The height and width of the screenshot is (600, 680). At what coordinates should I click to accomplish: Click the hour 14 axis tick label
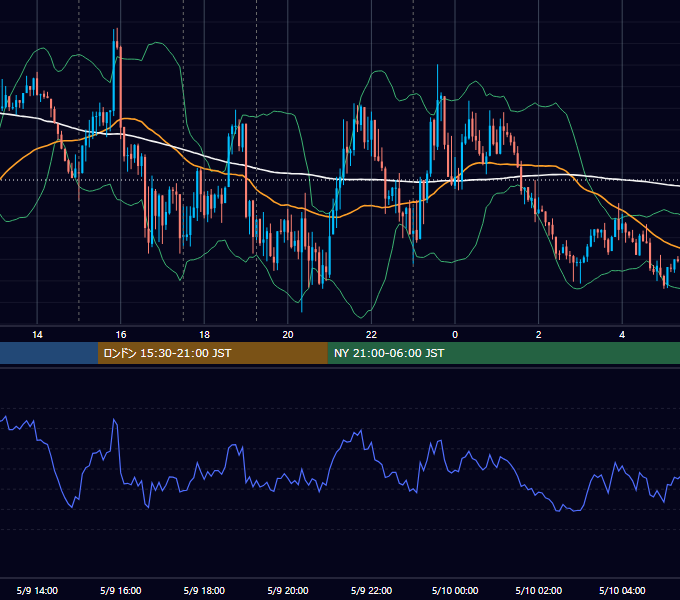coord(37,335)
